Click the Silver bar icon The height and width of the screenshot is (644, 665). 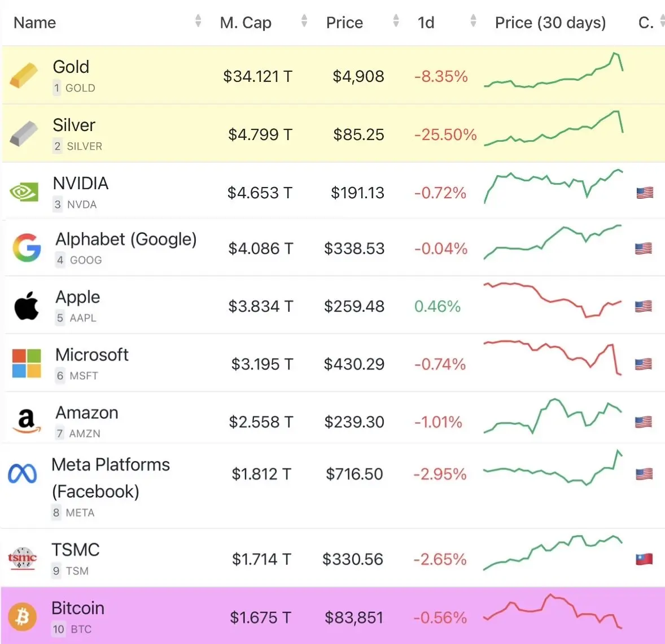24,134
